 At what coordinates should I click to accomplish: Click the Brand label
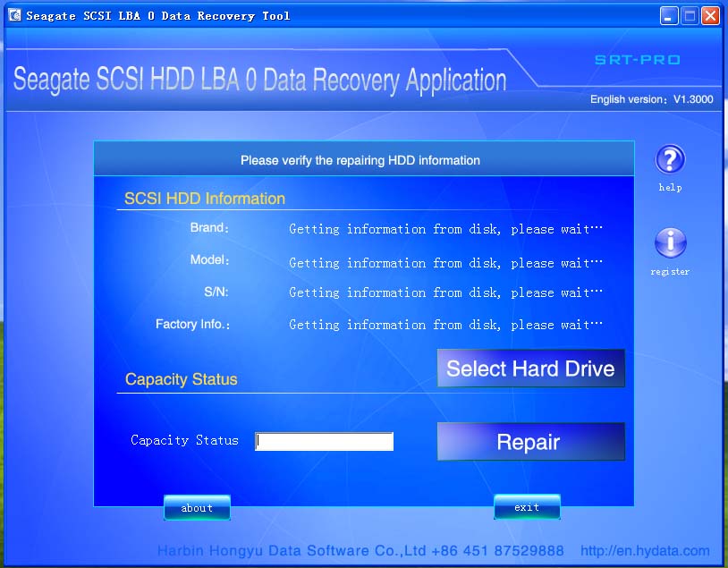point(209,227)
